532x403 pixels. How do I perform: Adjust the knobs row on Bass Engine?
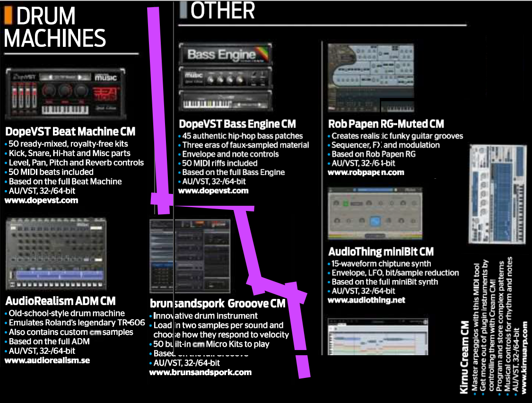point(225,77)
